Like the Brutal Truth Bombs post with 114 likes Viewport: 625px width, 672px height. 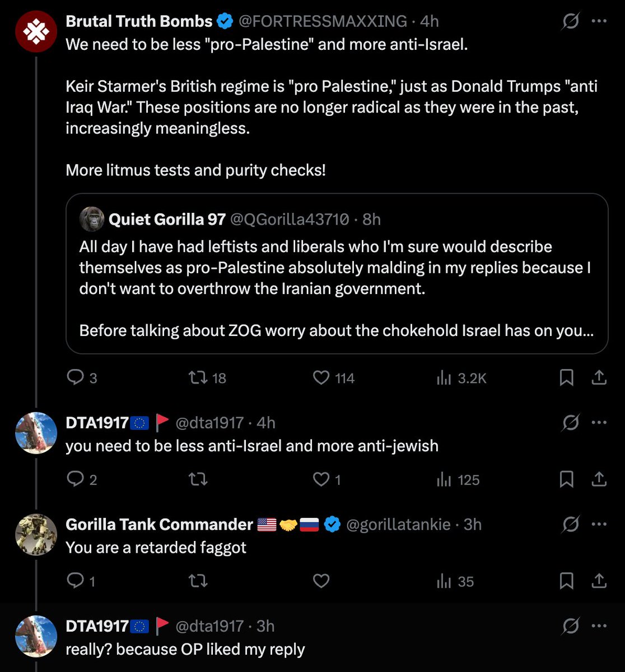(x=333, y=378)
